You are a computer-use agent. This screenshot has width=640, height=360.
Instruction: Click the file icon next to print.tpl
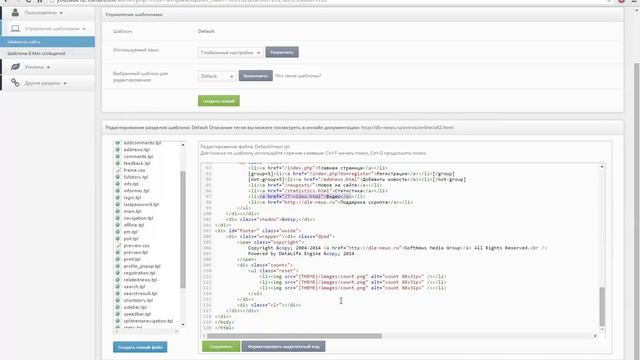(x=118, y=259)
